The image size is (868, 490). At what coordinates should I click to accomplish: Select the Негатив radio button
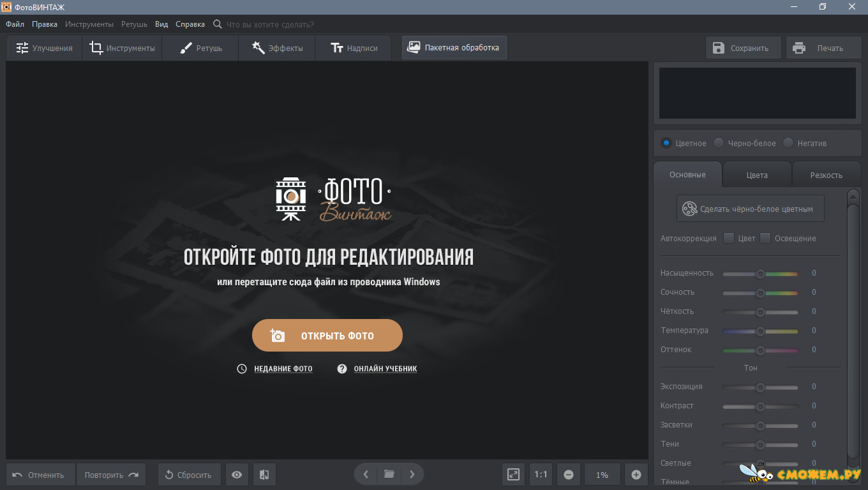(x=788, y=143)
